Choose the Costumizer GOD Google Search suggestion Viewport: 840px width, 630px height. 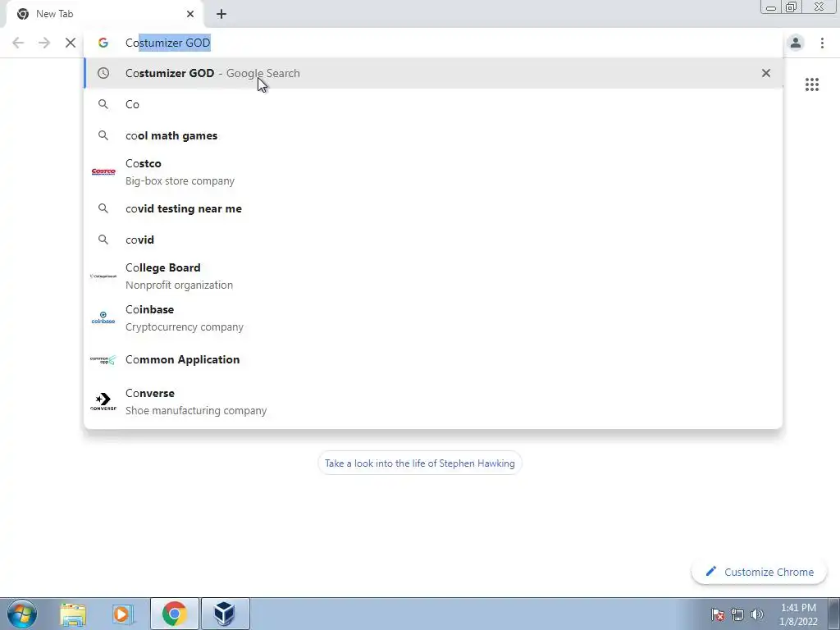[x=433, y=73]
